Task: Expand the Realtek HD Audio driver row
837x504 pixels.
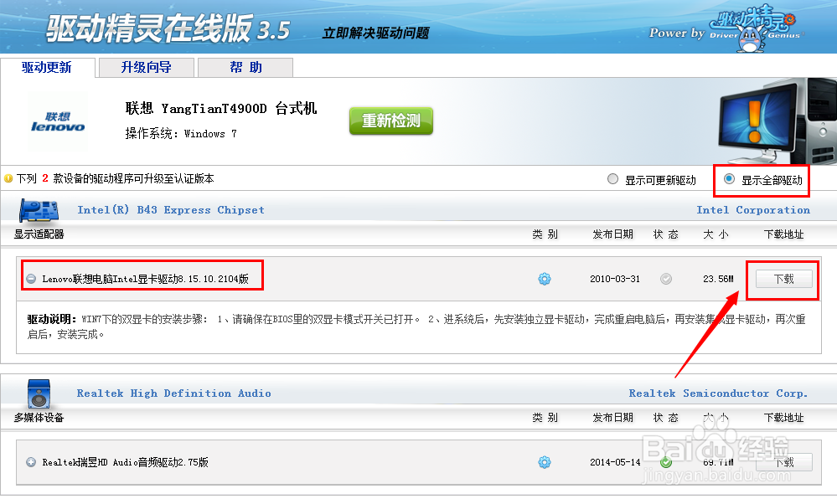Action: [x=31, y=462]
